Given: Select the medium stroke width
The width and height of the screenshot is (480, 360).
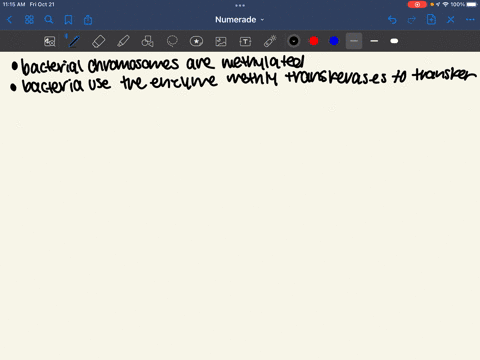Looking at the screenshot, I should click(374, 41).
